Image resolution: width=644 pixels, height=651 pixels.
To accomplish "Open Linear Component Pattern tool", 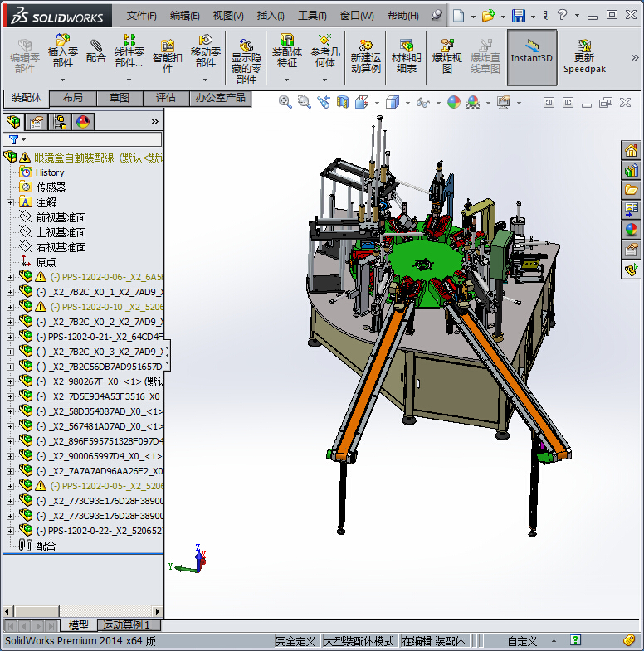I will pyautogui.click(x=129, y=51).
